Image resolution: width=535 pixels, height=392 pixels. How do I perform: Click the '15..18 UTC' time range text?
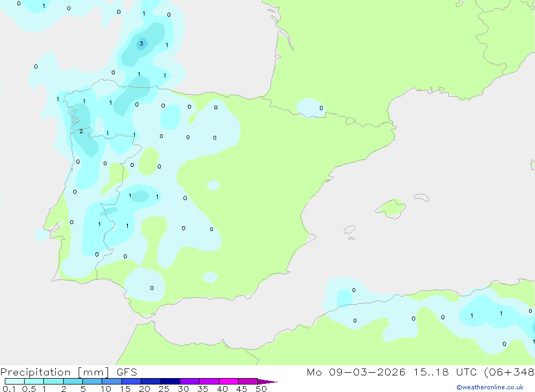(445, 372)
